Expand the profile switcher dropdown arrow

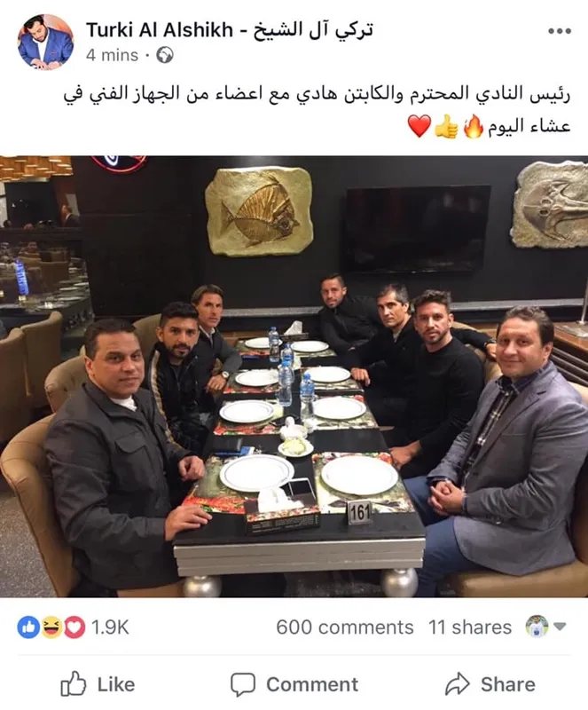[560, 627]
